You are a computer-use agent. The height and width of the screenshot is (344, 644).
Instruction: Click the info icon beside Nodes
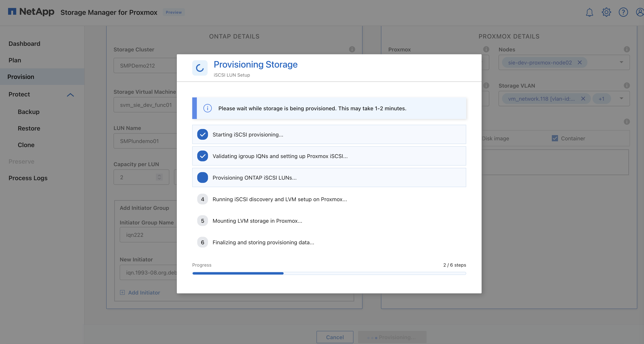(627, 49)
